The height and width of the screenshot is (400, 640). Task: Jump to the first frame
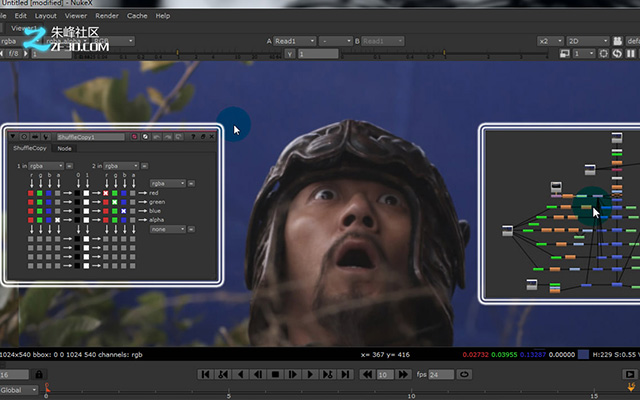point(205,374)
